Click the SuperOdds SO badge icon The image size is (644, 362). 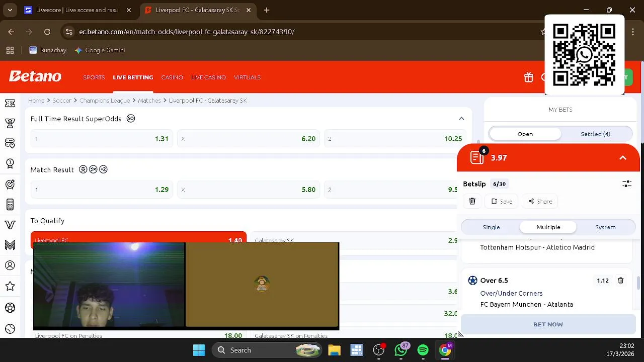131,119
